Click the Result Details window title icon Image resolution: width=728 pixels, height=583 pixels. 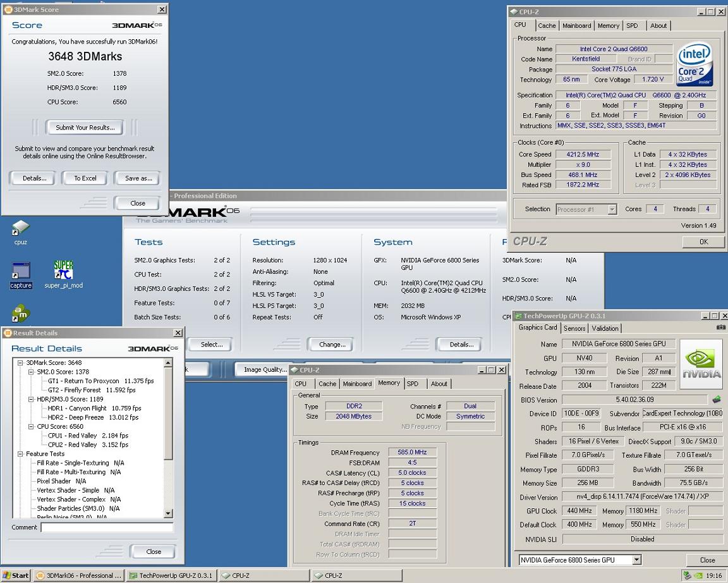(8, 333)
